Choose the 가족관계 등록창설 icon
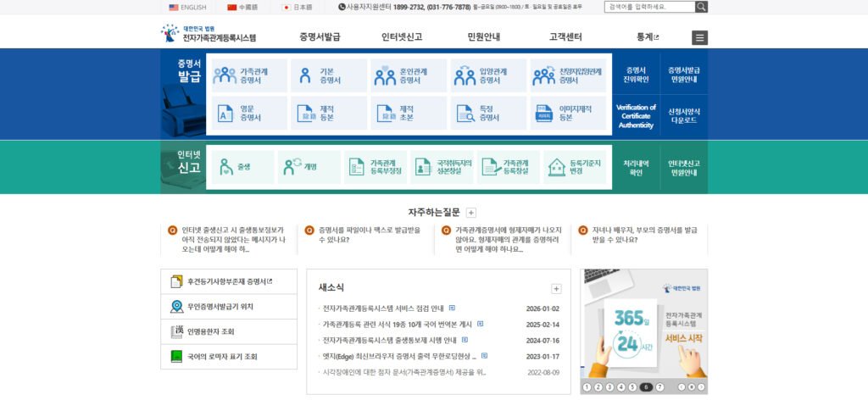The width and height of the screenshot is (868, 400). [491, 167]
